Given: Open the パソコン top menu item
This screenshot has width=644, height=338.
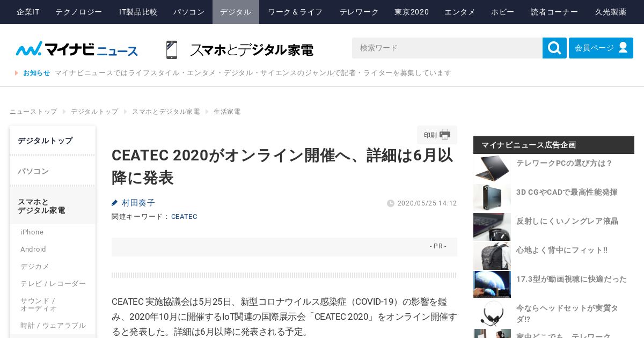Looking at the screenshot, I should (x=189, y=12).
